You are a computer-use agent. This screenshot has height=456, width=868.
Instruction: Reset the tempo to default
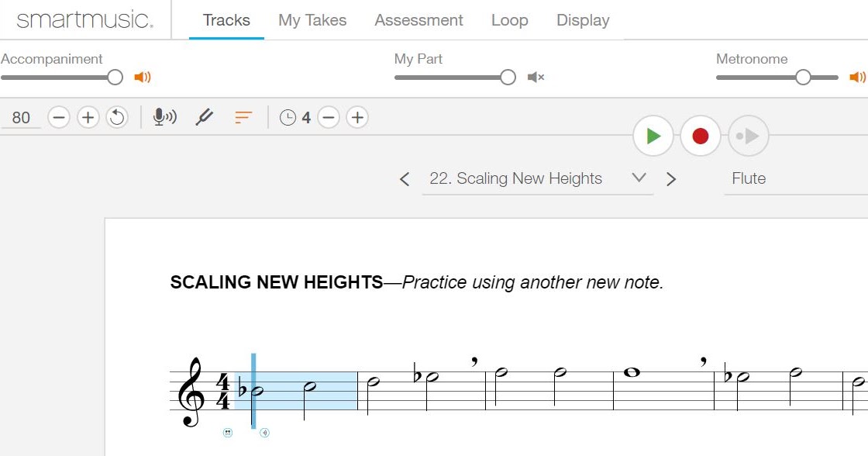(118, 117)
